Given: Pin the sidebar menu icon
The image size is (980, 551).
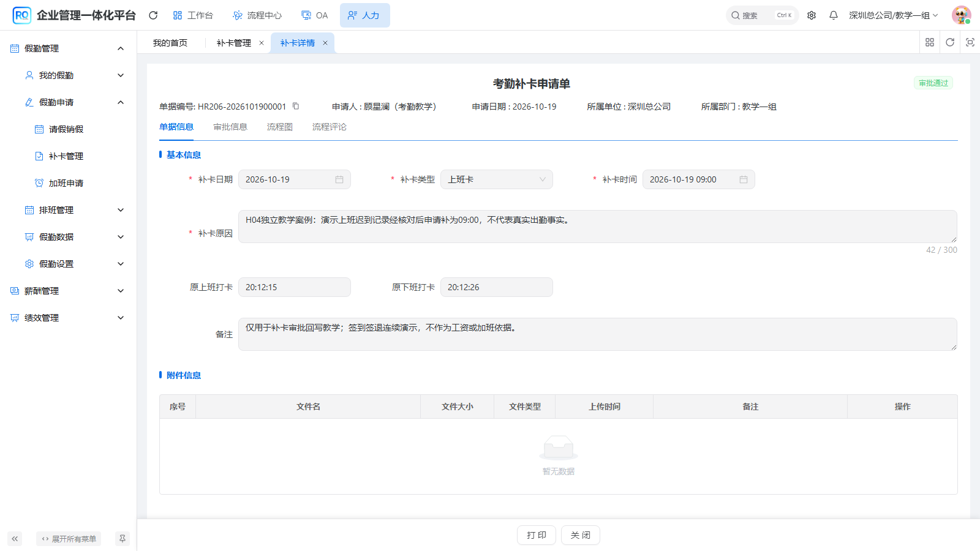Looking at the screenshot, I should pyautogui.click(x=123, y=539).
